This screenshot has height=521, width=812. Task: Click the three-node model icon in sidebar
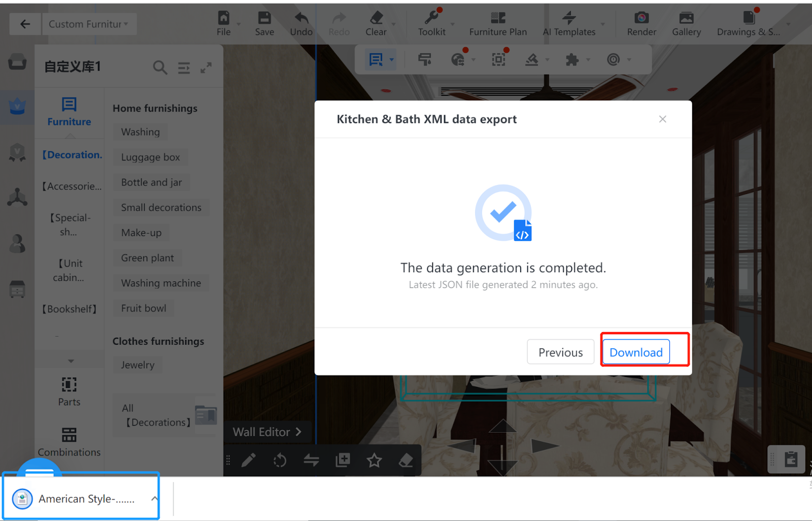coord(17,197)
